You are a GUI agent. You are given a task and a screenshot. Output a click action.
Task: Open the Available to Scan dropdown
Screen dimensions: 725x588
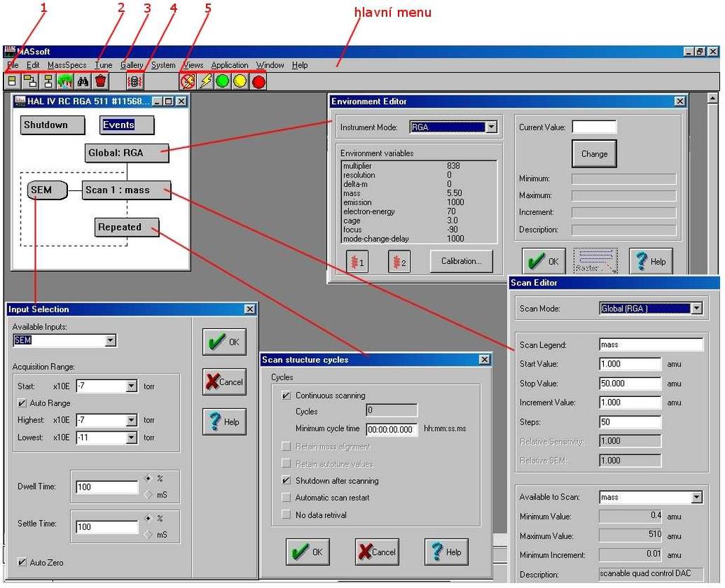click(697, 497)
